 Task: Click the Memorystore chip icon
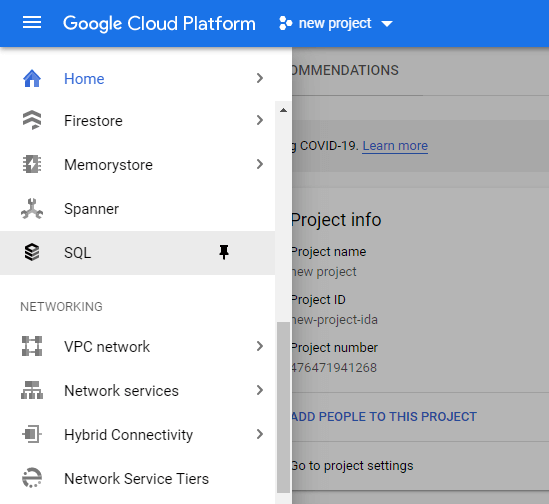[x=32, y=164]
